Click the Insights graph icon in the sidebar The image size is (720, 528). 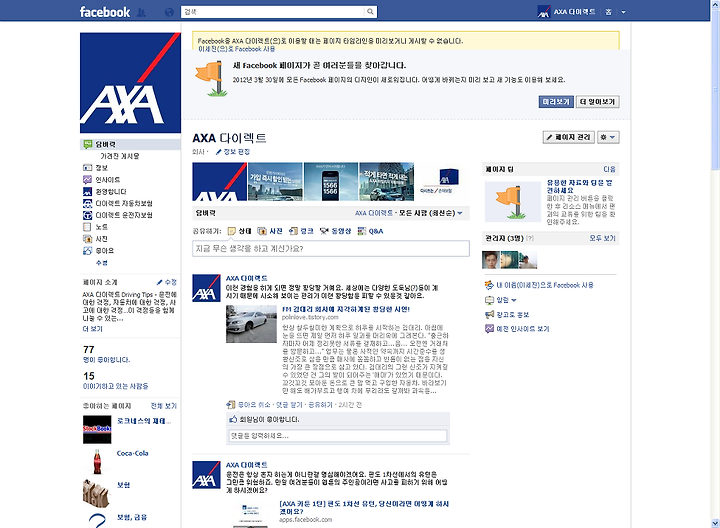tap(87, 180)
